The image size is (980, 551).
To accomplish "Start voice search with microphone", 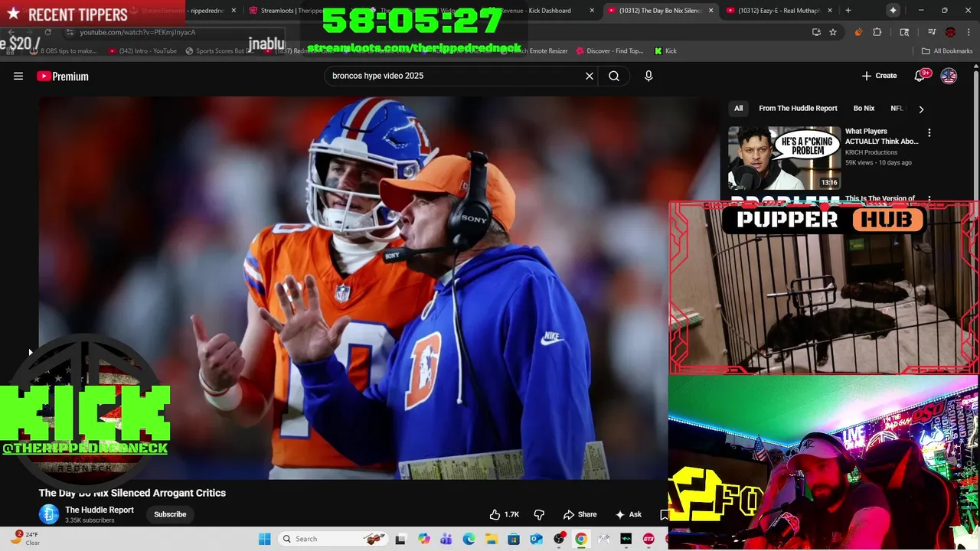I will coord(648,76).
